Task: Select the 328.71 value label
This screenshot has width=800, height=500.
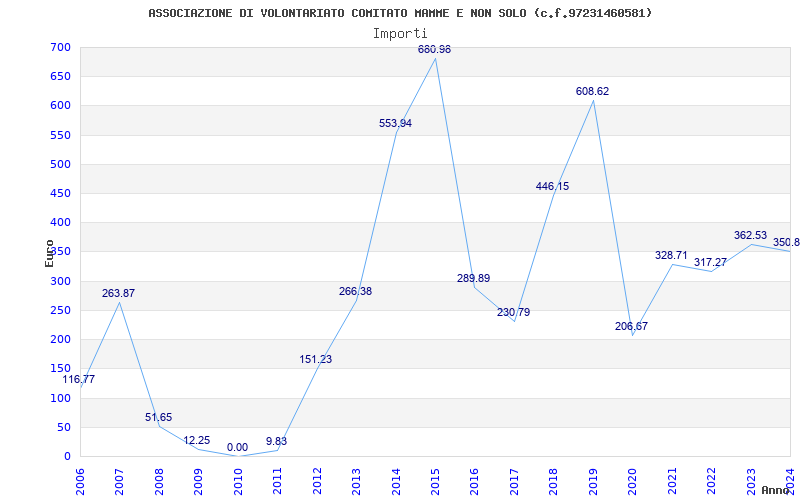Action: coord(671,255)
